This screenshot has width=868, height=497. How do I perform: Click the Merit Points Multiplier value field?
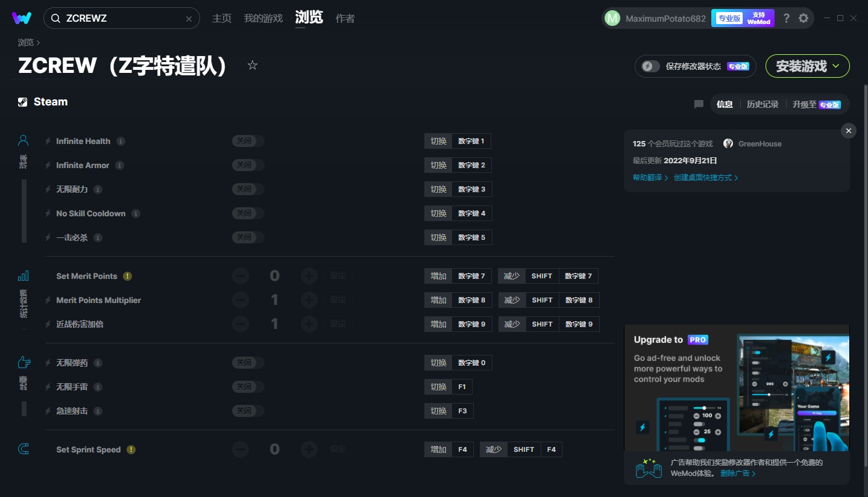(274, 300)
